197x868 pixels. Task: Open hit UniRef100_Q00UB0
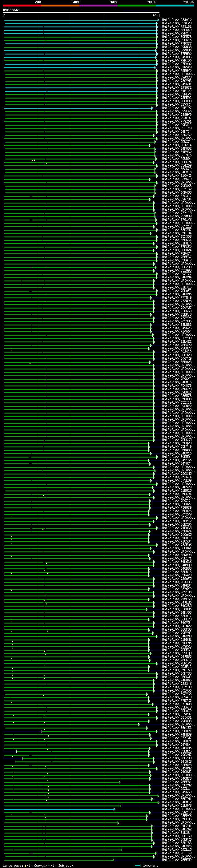tap(177, 50)
